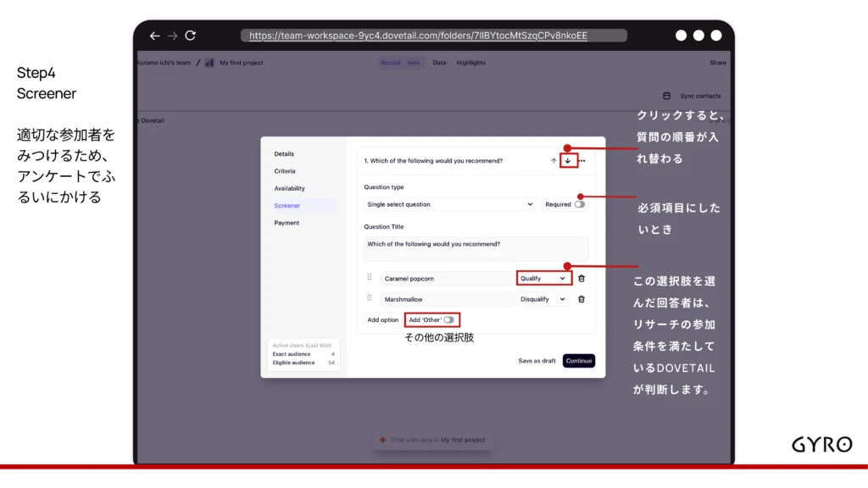Move question up with the up arrow
Screen dimensions: 868x488
click(554, 161)
